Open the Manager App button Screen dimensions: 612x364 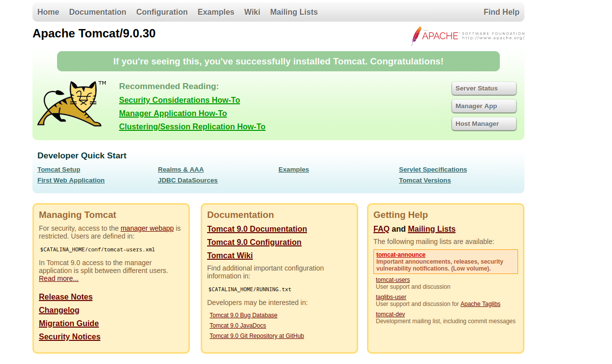coord(484,106)
